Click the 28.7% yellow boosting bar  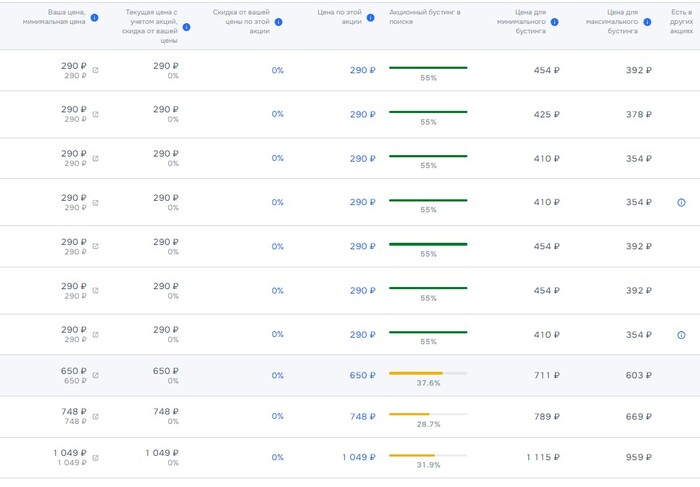(x=427, y=413)
